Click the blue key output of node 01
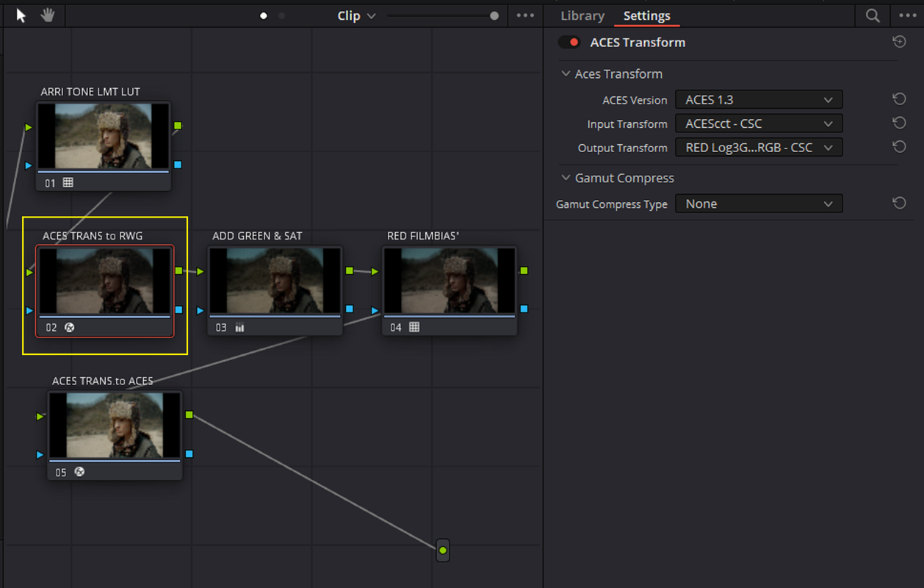This screenshot has height=588, width=924. click(x=178, y=165)
